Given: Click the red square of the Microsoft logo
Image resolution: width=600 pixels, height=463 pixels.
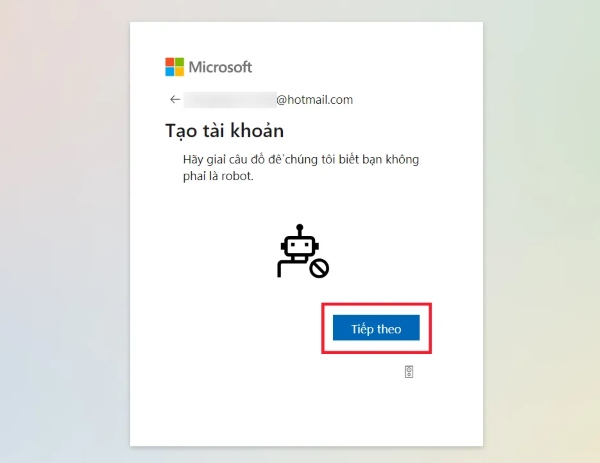Looking at the screenshot, I should pyautogui.click(x=170, y=62).
